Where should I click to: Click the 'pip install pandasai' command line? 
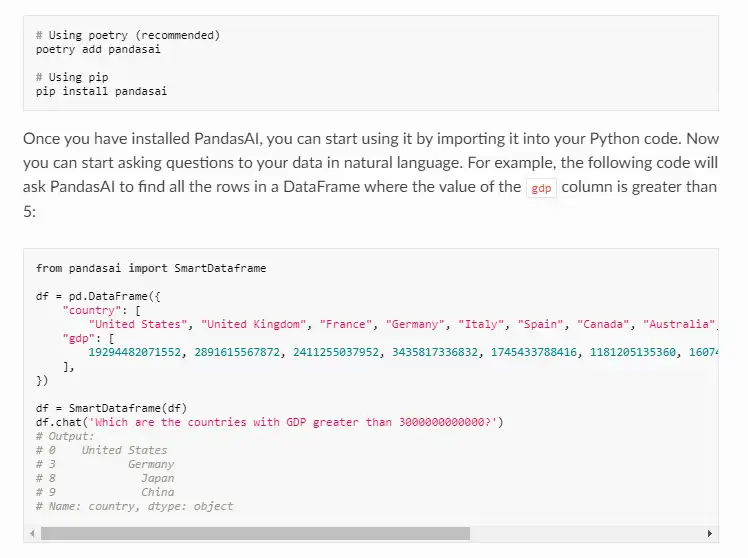102,91
